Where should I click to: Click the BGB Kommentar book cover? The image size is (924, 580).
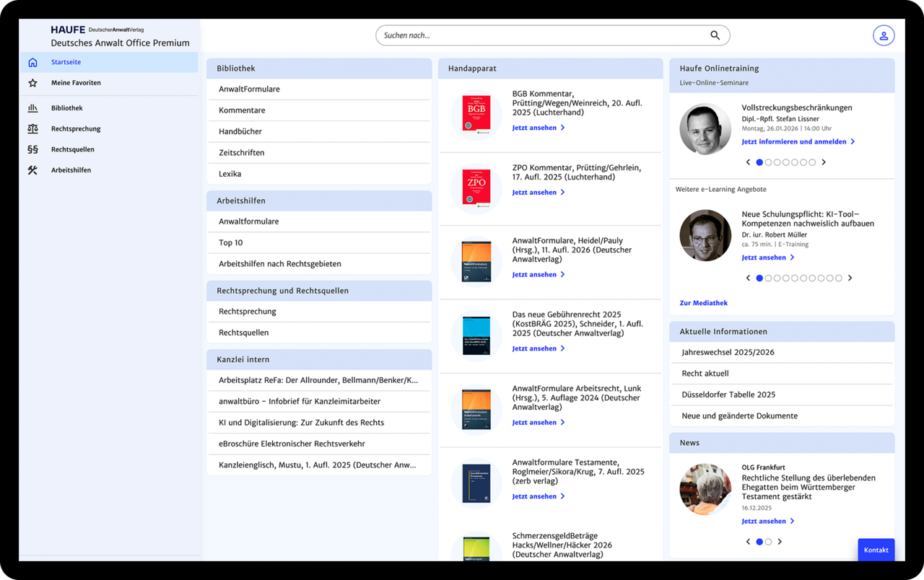pyautogui.click(x=476, y=114)
